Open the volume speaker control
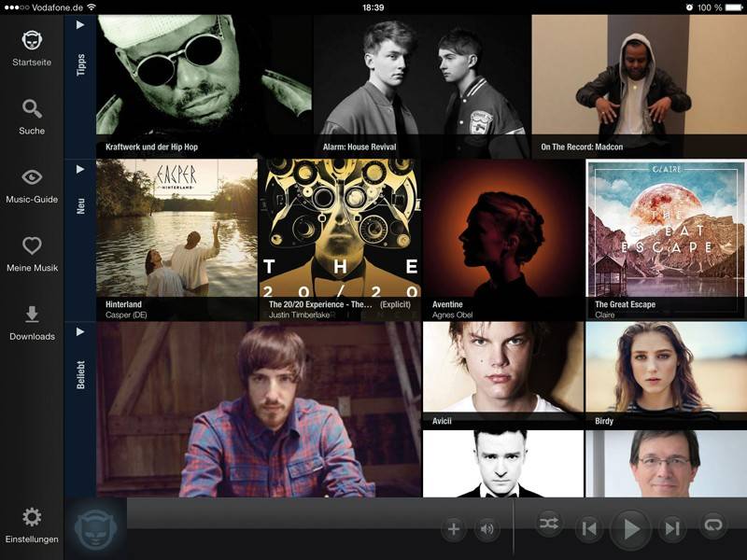 coord(486,529)
